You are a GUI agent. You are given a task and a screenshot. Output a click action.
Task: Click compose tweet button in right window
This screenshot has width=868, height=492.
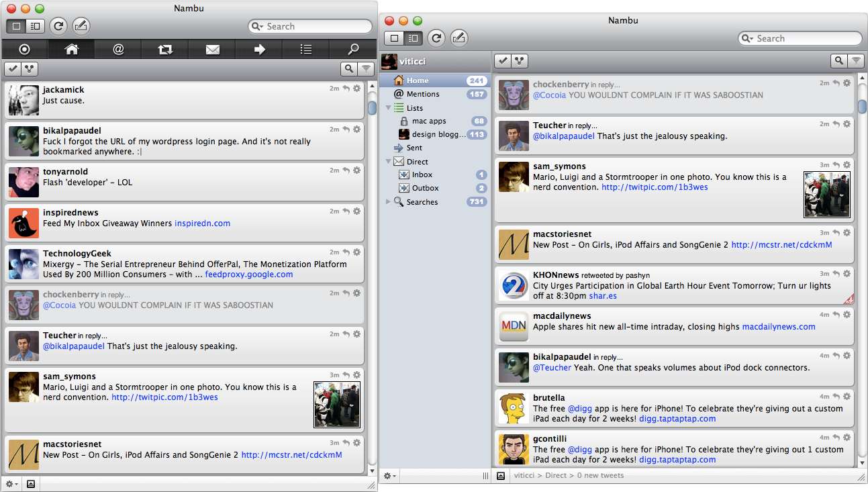click(460, 38)
